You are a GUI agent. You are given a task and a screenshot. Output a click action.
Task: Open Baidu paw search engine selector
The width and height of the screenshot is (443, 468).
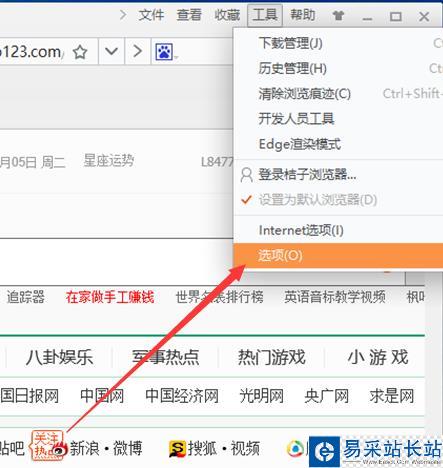tap(164, 52)
